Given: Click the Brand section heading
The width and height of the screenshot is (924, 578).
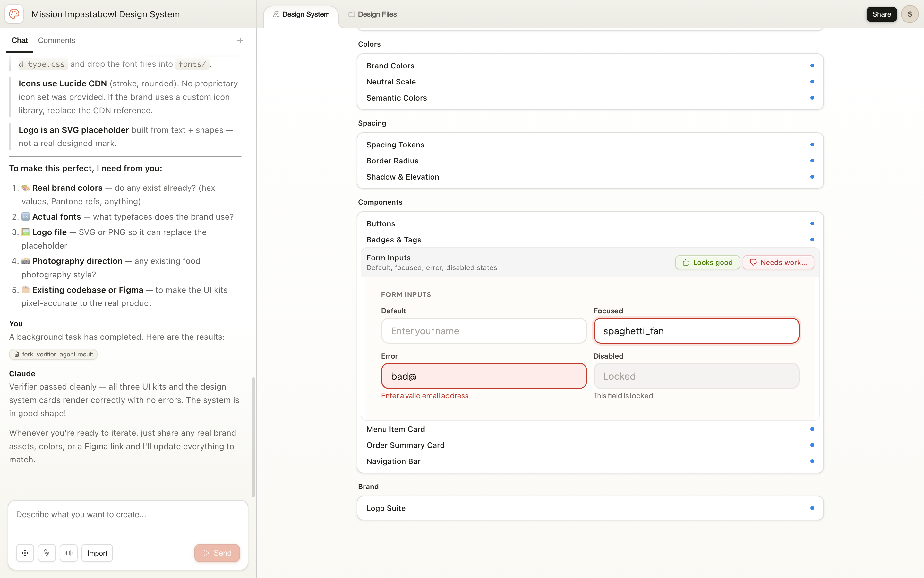Looking at the screenshot, I should [368, 486].
